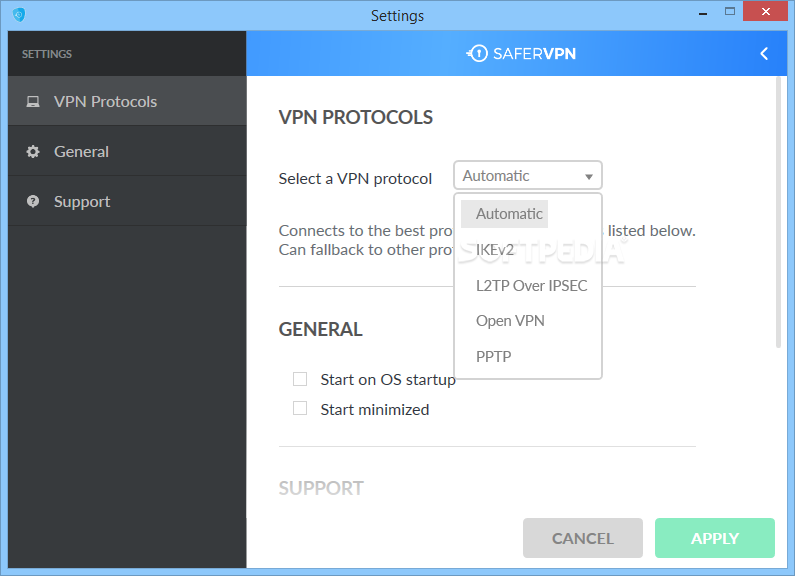Click the back chevron in SaferVPN header
Viewport: 795px width, 576px height.
click(x=764, y=54)
